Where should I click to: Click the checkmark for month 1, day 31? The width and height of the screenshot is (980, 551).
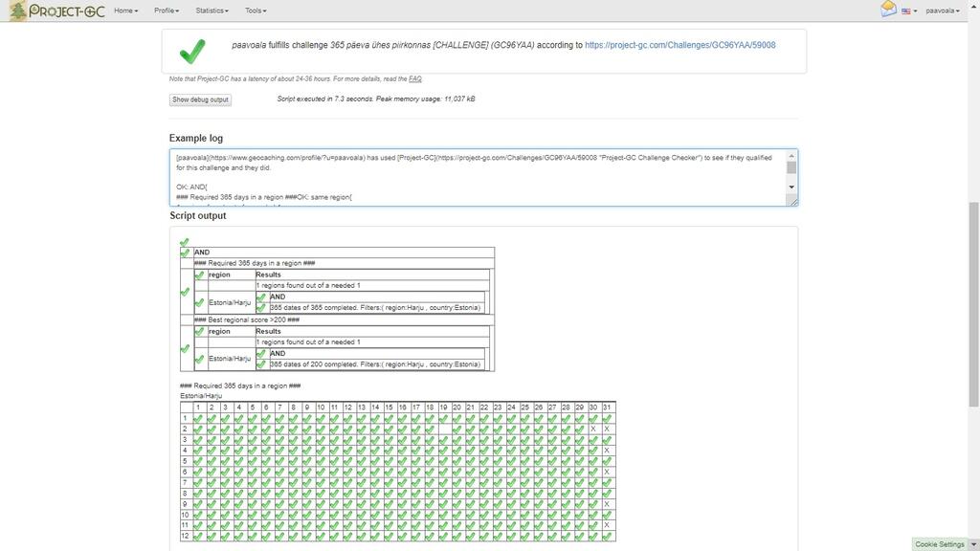coord(607,419)
